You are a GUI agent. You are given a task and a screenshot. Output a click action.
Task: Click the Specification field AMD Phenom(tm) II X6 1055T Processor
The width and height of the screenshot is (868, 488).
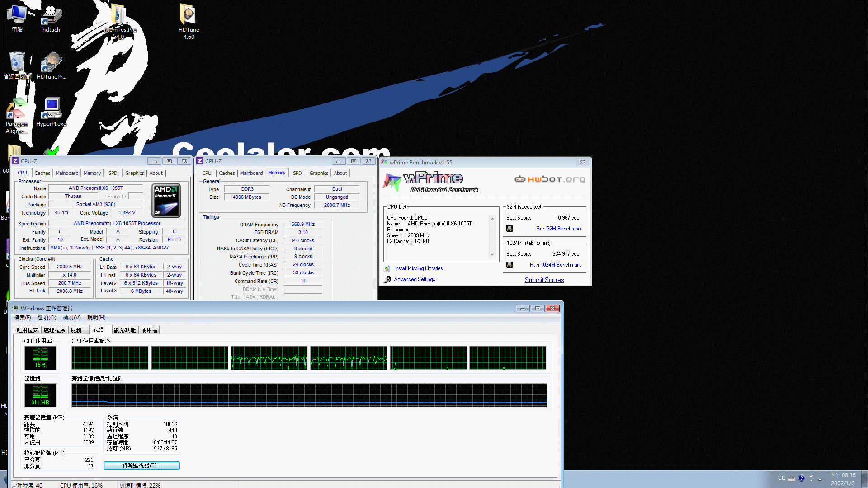(117, 223)
